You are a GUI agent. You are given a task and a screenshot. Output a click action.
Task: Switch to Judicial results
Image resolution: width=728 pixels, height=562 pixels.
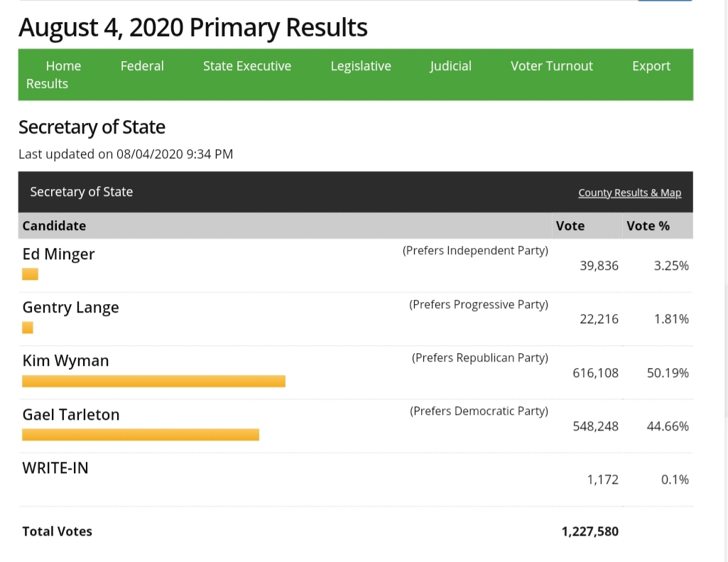(450, 66)
